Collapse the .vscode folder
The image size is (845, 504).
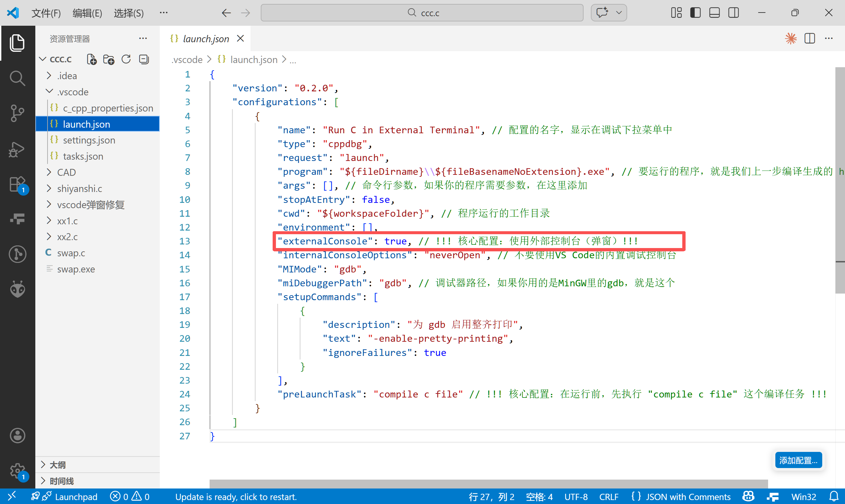point(49,92)
